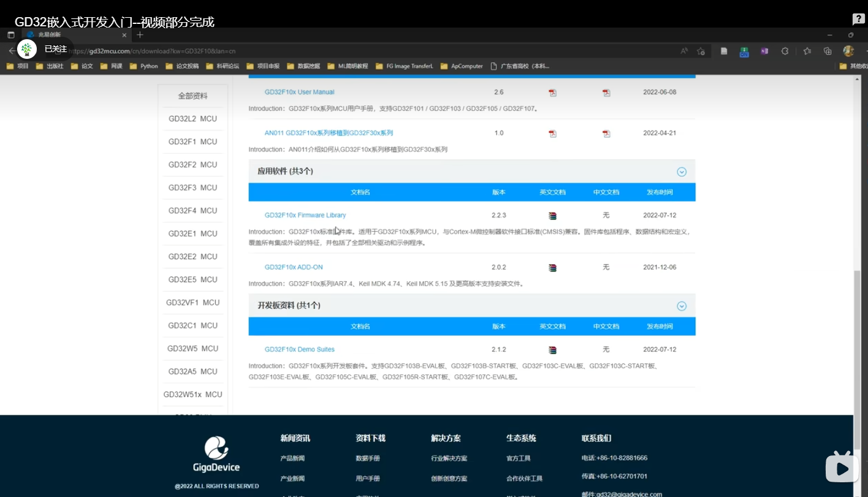Click version 2.0.2 of GD32F10x ADD-ON
This screenshot has width=868, height=497.
[499, 267]
